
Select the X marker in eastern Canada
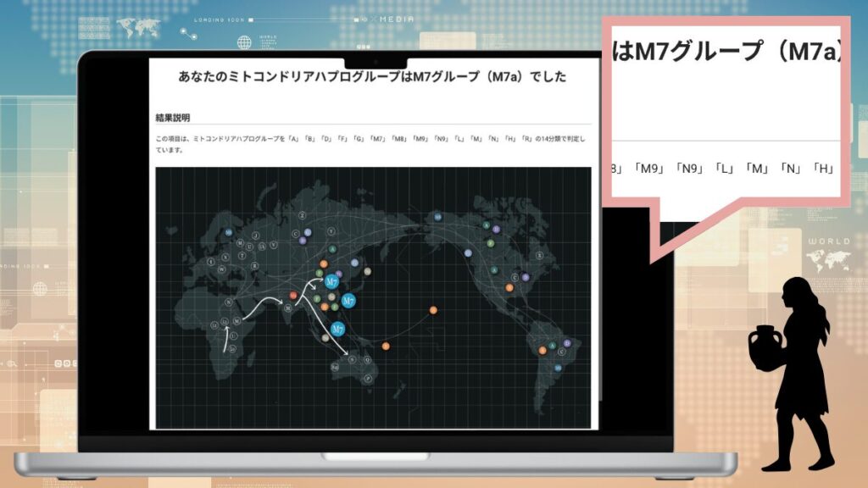click(x=540, y=256)
